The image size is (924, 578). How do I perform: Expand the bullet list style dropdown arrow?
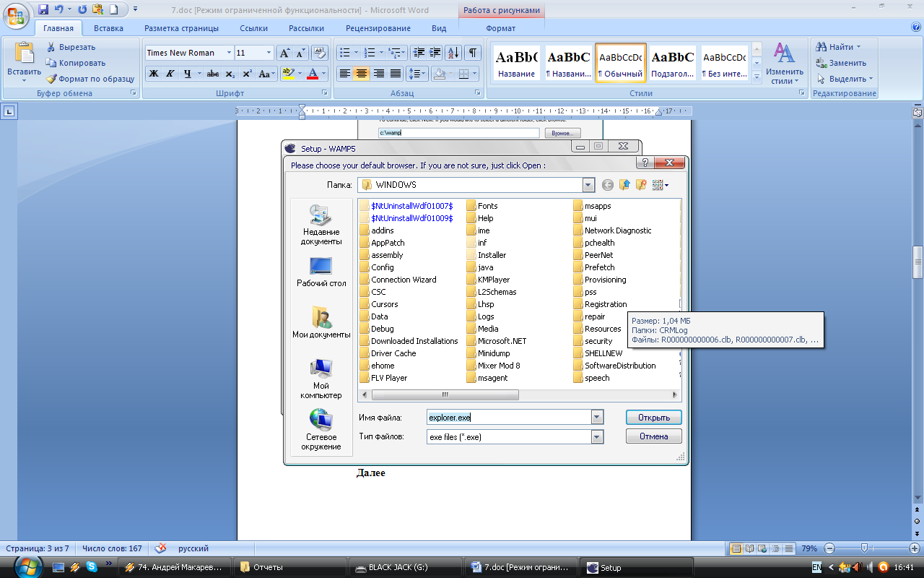[x=356, y=53]
